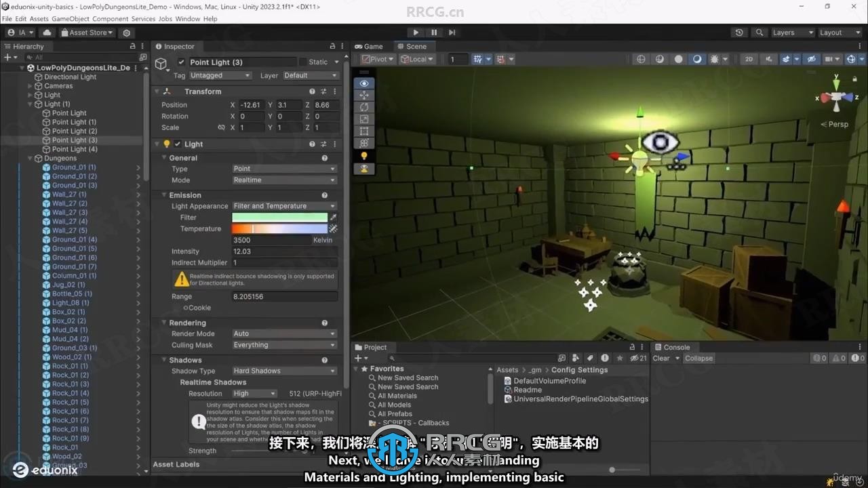
Task: Toggle Point Light (3) active checkbox
Action: click(181, 62)
